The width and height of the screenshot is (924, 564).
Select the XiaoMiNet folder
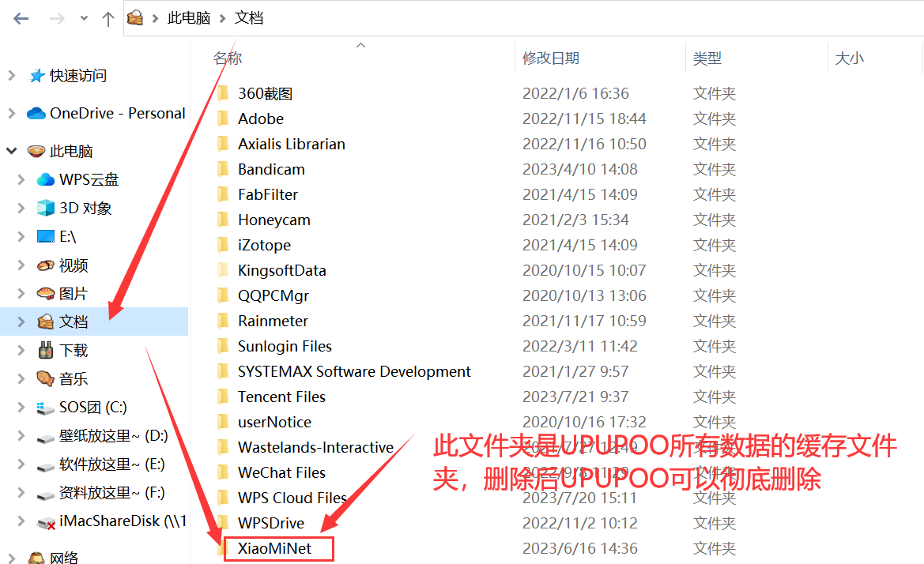click(274, 548)
